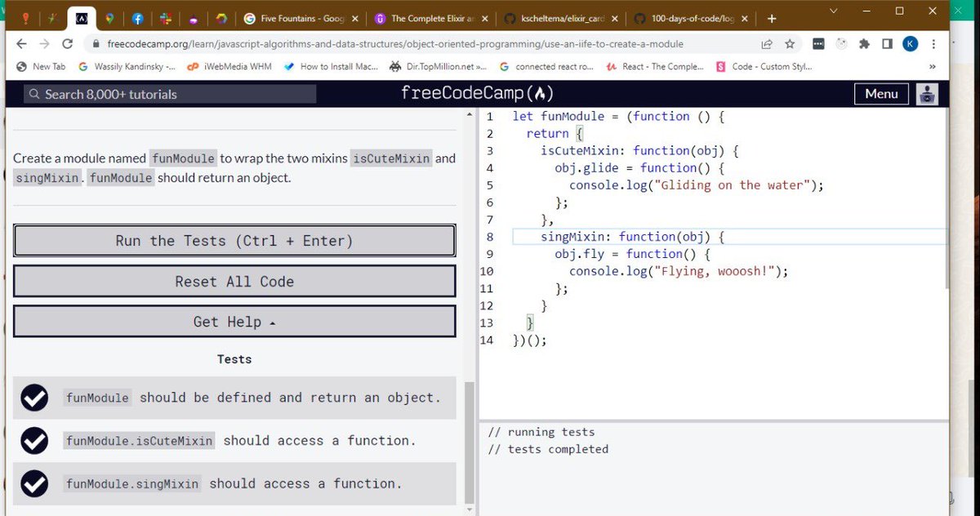Viewport: 980px width, 516px height.
Task: Click the freeCodeCamp logo header
Action: pyautogui.click(x=478, y=93)
